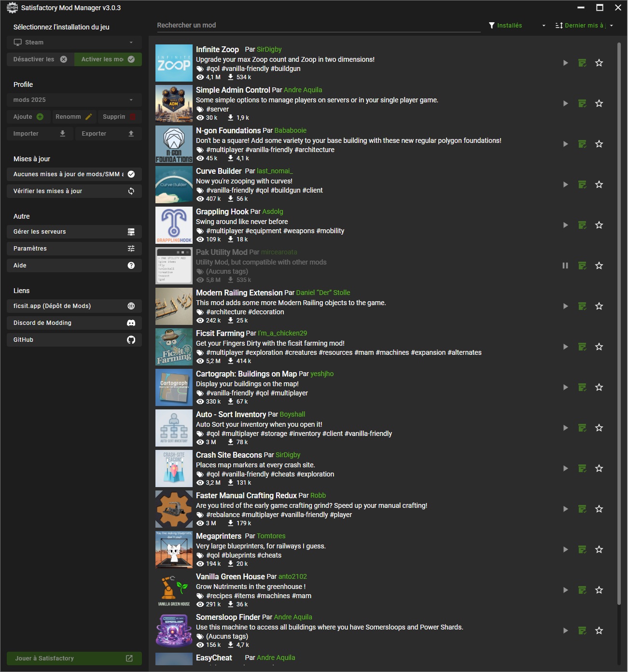Star the Simple Admin Control mod
The image size is (628, 672).
(599, 103)
